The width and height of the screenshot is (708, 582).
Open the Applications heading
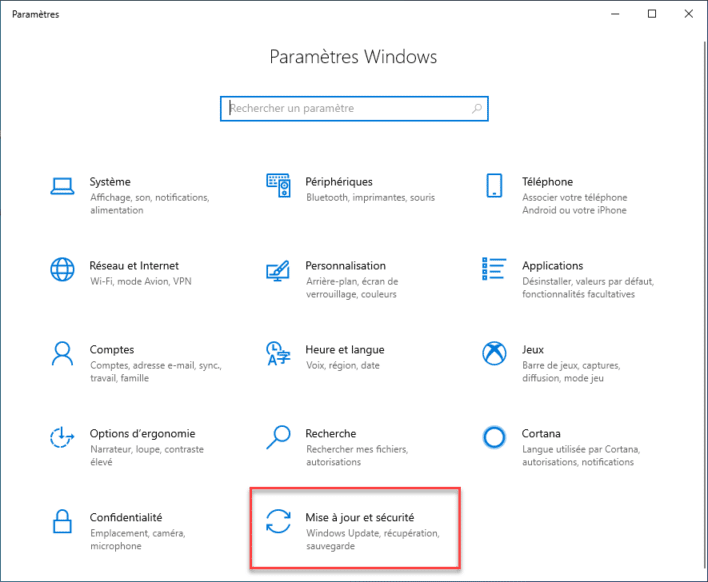[x=553, y=265]
